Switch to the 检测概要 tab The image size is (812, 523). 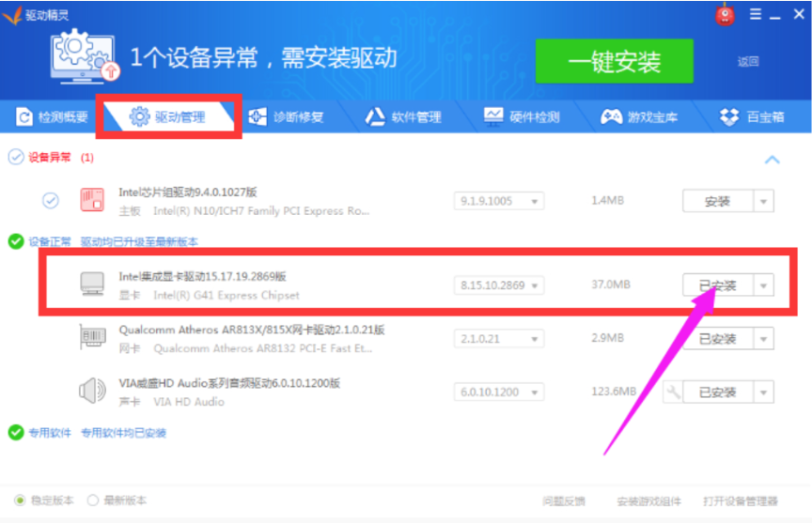53,117
